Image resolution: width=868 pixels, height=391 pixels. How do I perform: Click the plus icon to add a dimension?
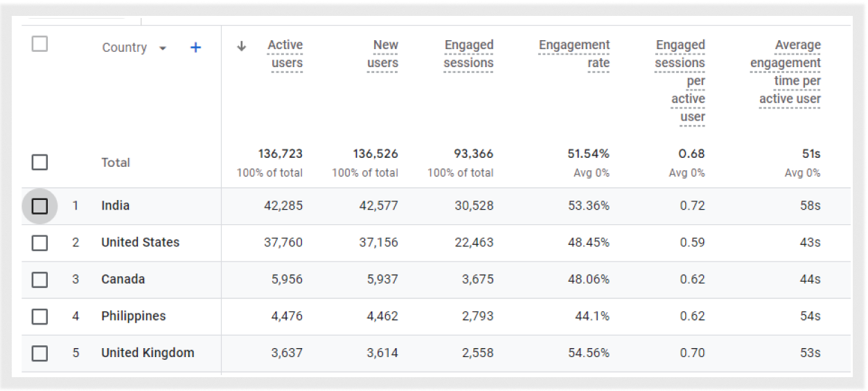point(196,48)
